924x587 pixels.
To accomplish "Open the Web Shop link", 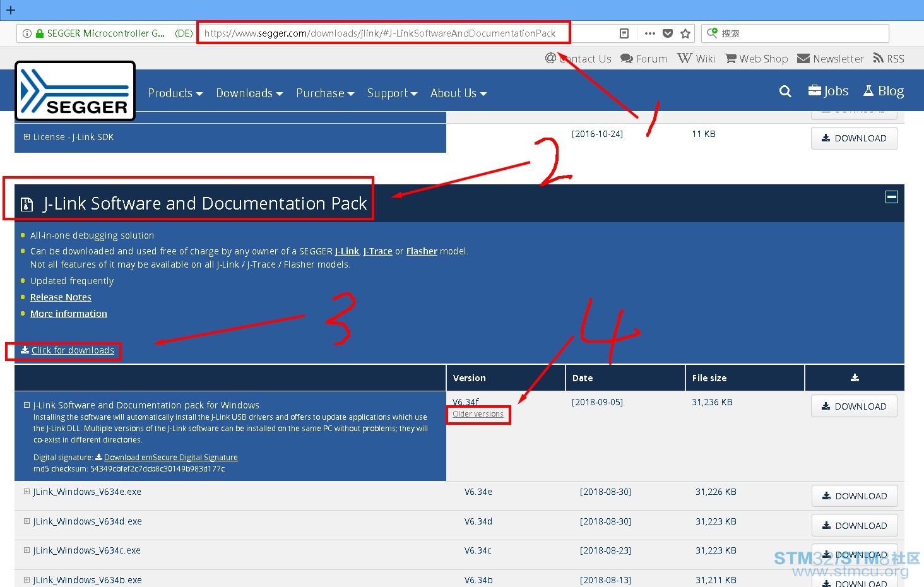I will [757, 59].
